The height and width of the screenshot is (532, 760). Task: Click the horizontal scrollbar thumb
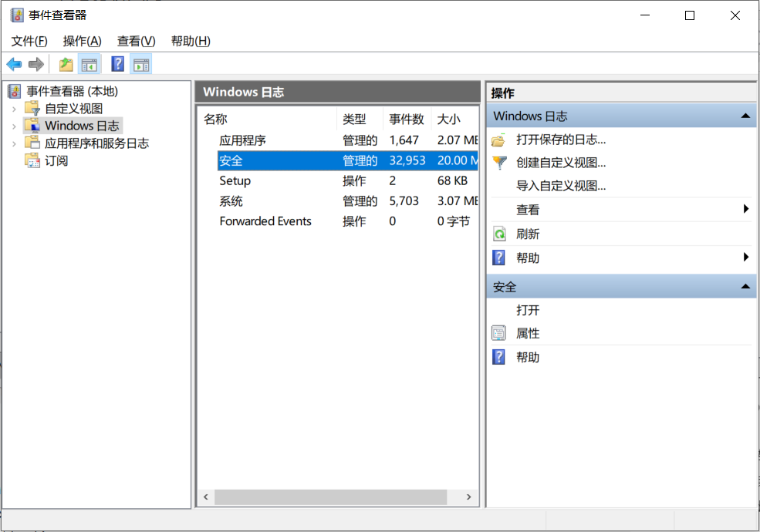point(330,497)
